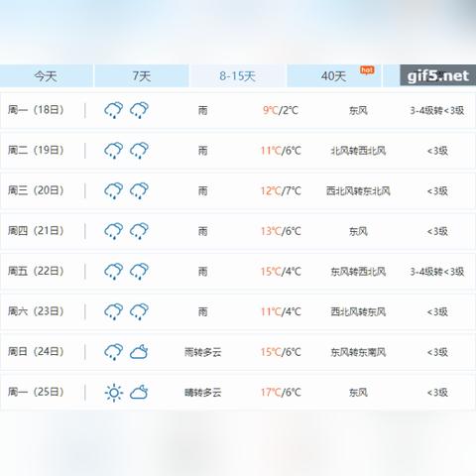Click temperature 11℃/6℃ in 周二 row

tap(281, 151)
